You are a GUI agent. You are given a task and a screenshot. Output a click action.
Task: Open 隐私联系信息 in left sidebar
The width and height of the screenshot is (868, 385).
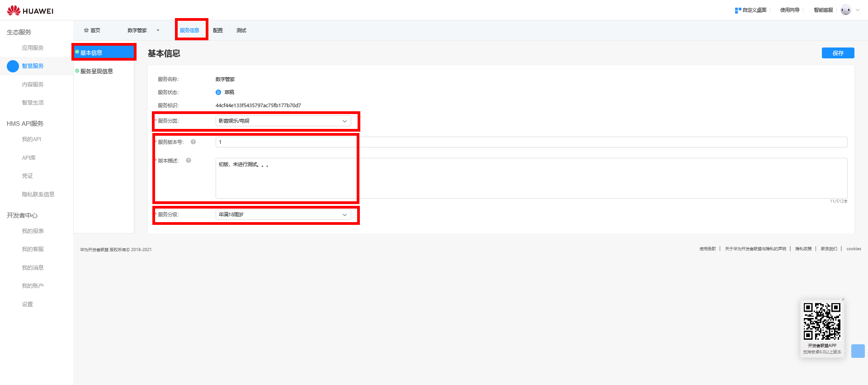pos(38,195)
